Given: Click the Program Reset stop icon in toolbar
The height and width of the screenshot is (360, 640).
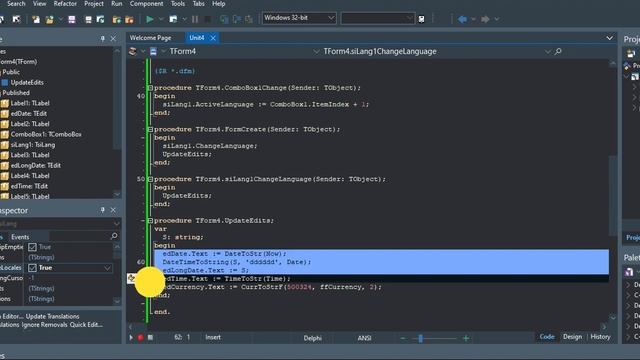Looking at the screenshot, I should tap(208, 19).
